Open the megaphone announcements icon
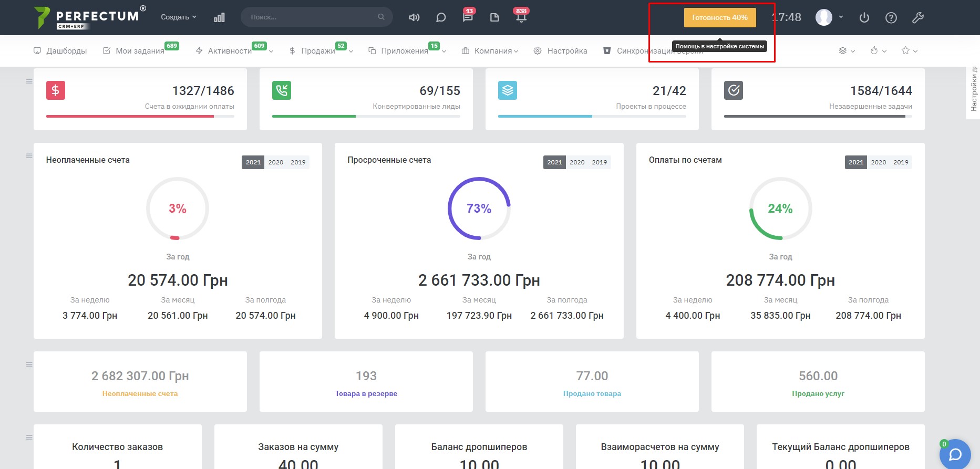This screenshot has height=469, width=980. pos(414,17)
